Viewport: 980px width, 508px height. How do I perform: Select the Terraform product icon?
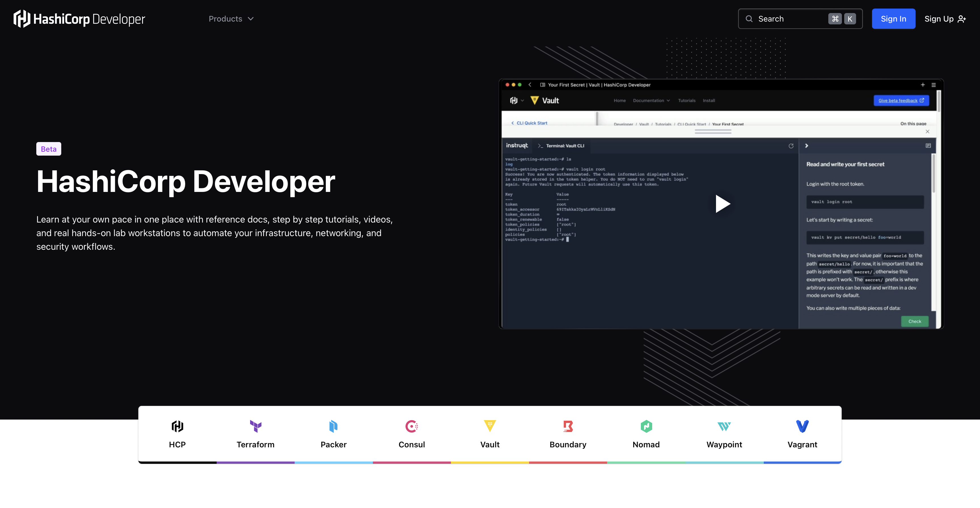pos(255,427)
